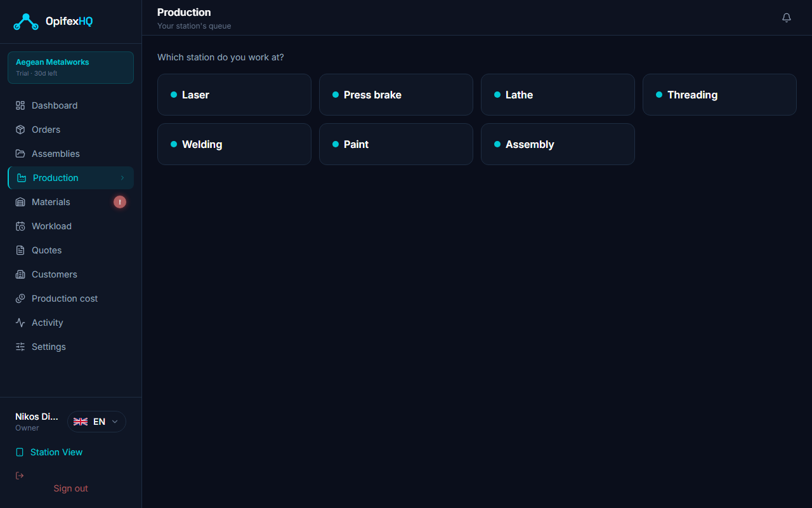Click the OpifexHQ logo icon

26,22
